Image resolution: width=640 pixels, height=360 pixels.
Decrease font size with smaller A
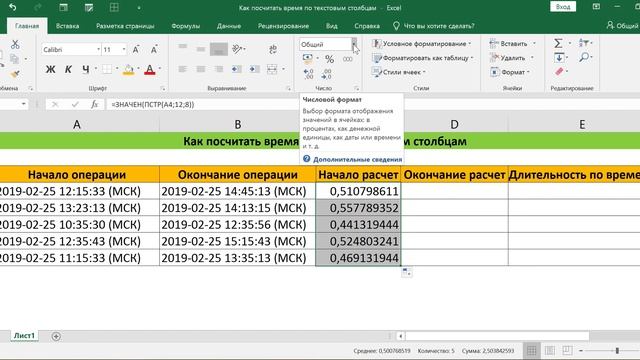tap(154, 50)
